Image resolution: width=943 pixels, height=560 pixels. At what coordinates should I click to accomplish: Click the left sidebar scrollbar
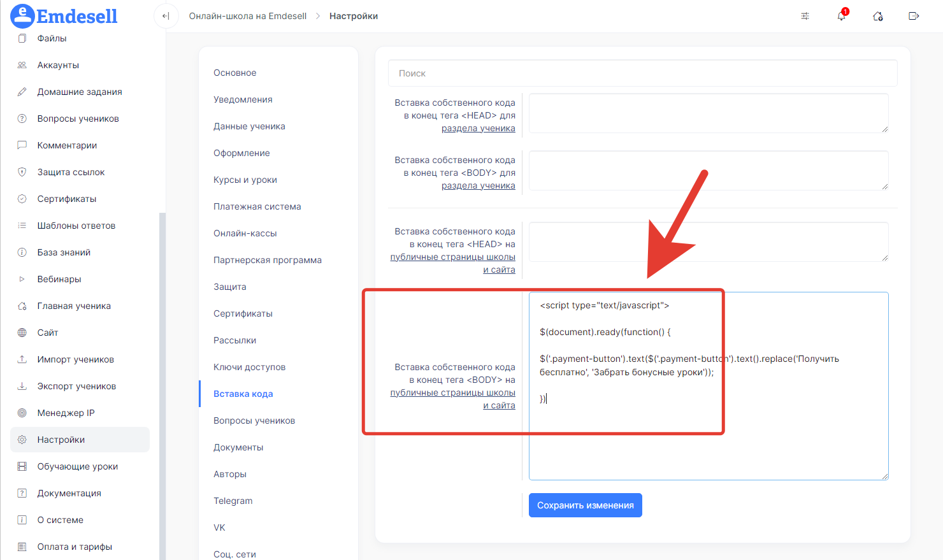pos(162,382)
